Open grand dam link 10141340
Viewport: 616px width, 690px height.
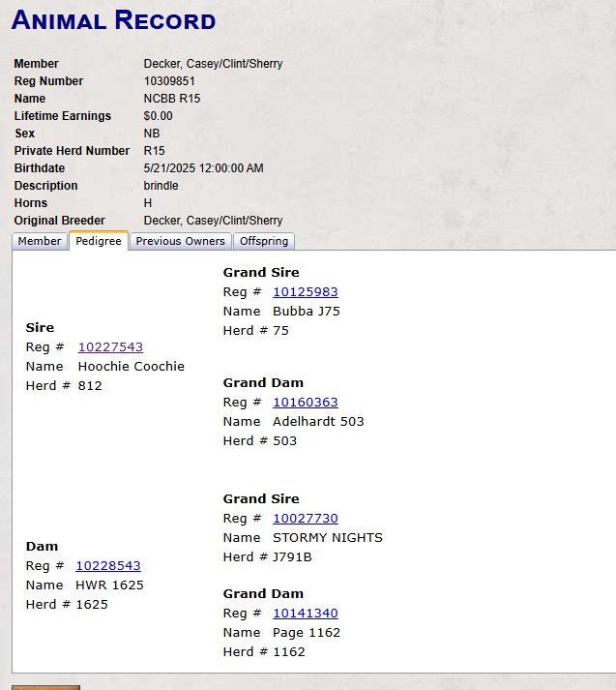[306, 613]
